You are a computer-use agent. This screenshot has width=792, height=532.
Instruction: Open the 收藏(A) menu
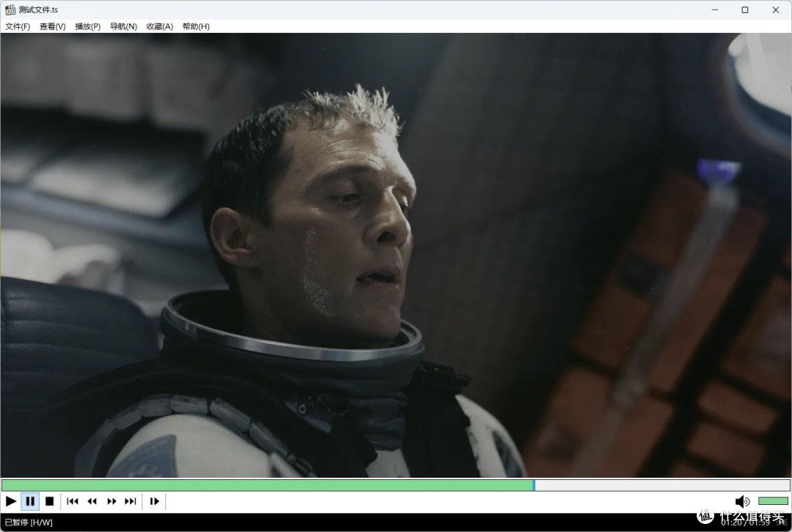[x=160, y=26]
